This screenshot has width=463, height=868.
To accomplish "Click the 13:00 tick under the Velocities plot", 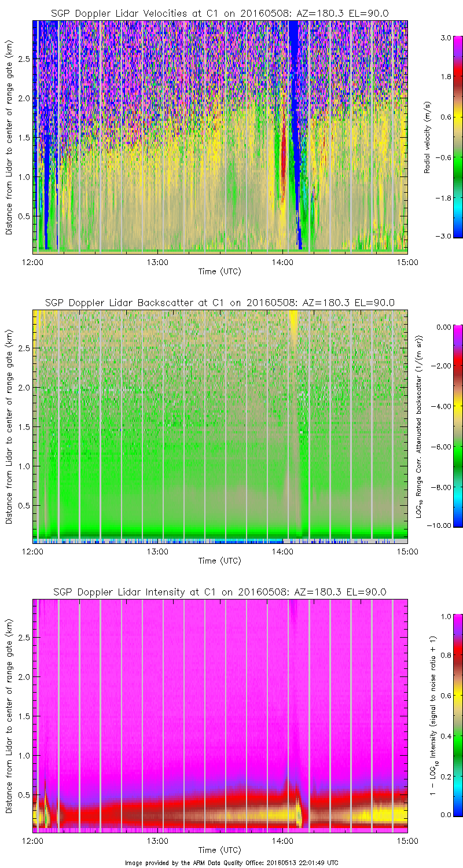I will (x=157, y=262).
